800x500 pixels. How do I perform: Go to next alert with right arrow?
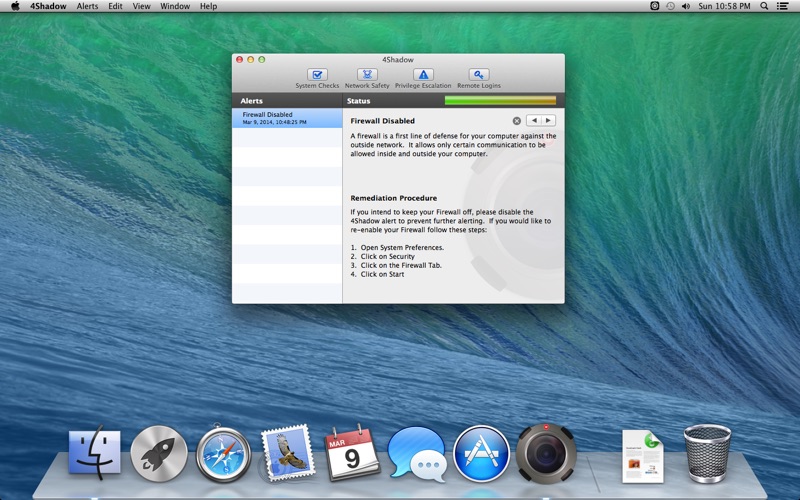click(x=548, y=120)
